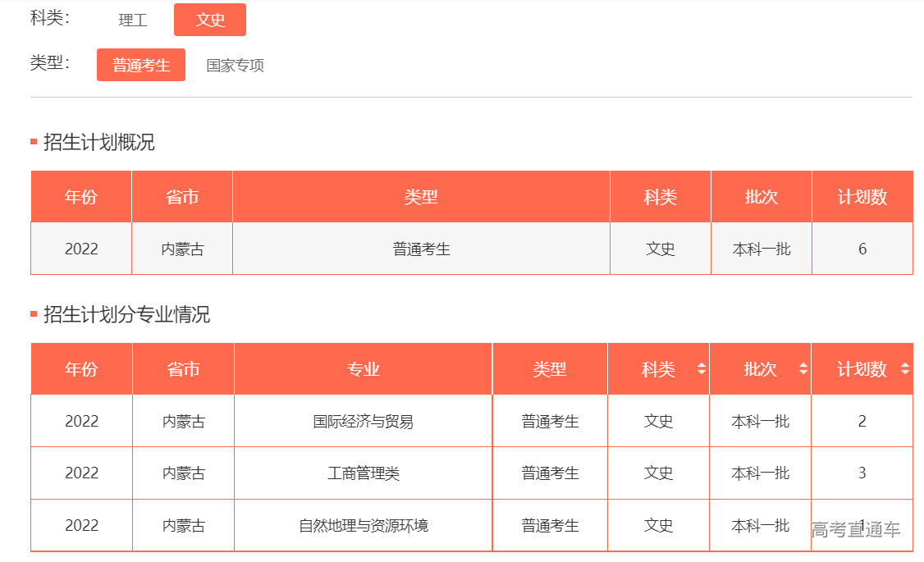
Task: Click the highlighted 文史 category tab
Action: 210,20
